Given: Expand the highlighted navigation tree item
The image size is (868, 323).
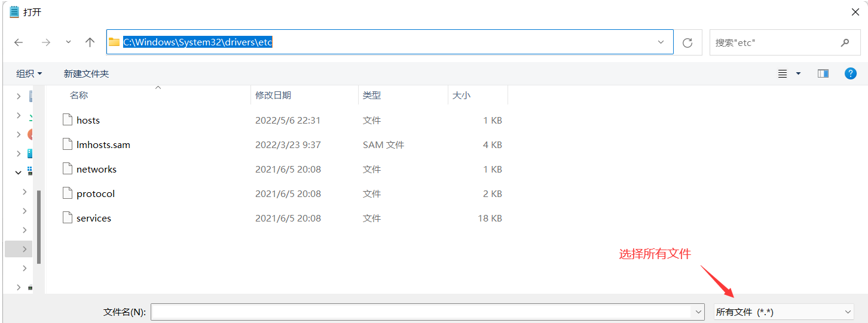Looking at the screenshot, I should click(x=24, y=249).
